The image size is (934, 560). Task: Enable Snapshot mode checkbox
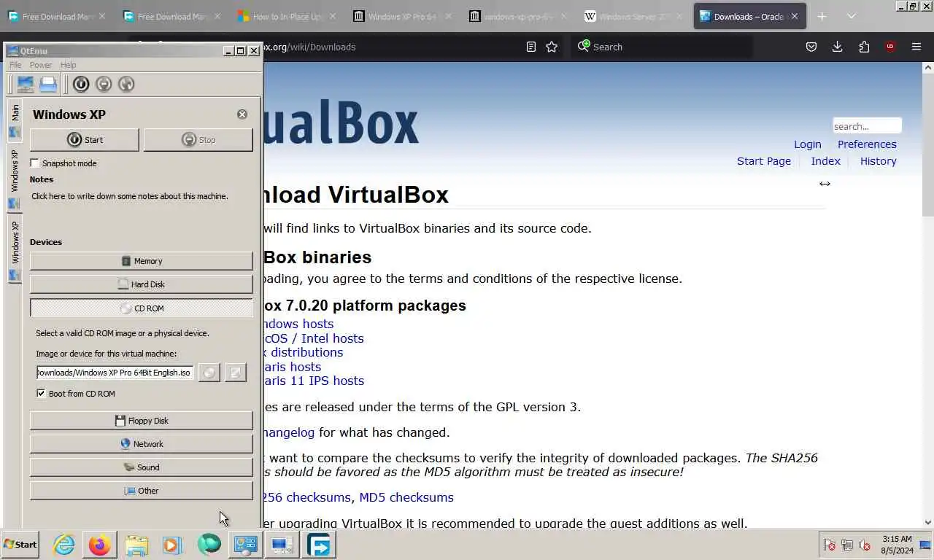pyautogui.click(x=34, y=163)
